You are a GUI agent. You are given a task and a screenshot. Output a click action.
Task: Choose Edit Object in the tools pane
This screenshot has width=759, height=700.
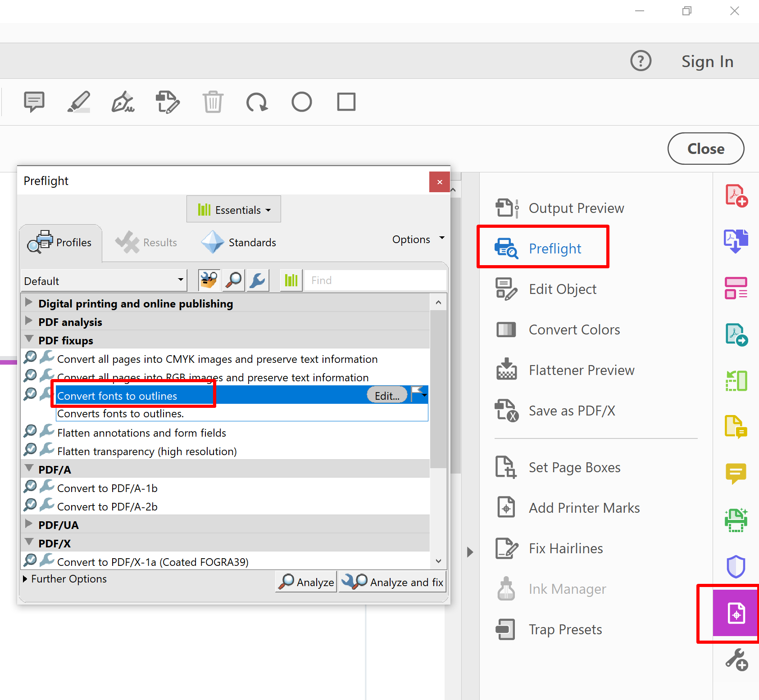[x=545, y=289]
